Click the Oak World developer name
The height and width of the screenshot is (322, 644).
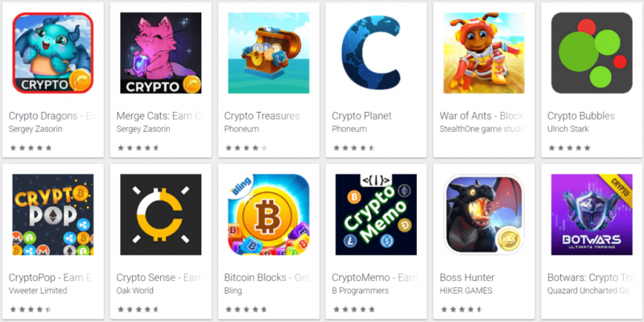pos(135,291)
